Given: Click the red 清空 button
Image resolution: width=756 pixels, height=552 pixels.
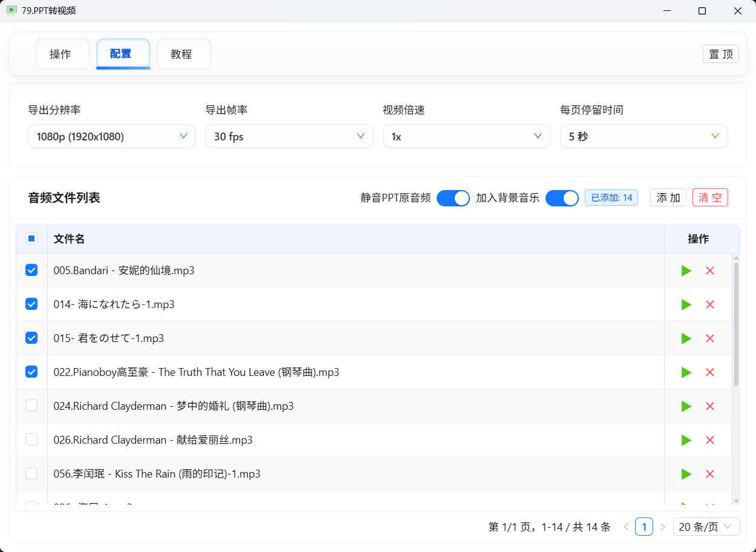Looking at the screenshot, I should (x=710, y=198).
